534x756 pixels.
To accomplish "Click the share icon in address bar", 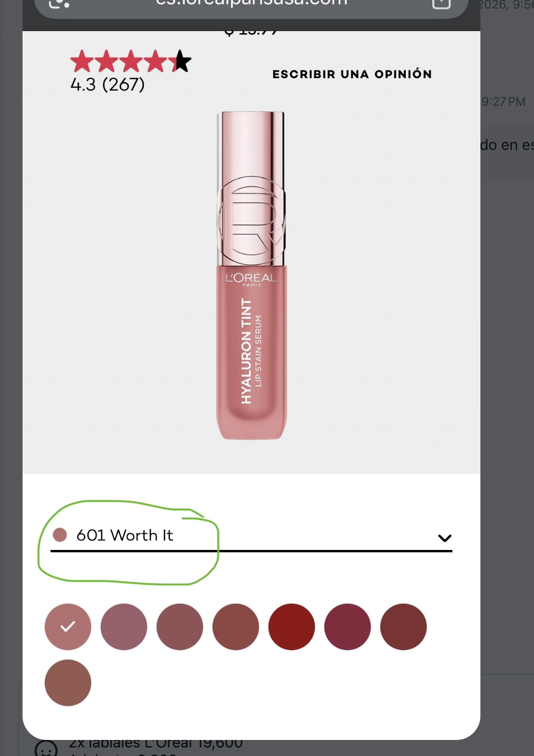I will point(441,3).
